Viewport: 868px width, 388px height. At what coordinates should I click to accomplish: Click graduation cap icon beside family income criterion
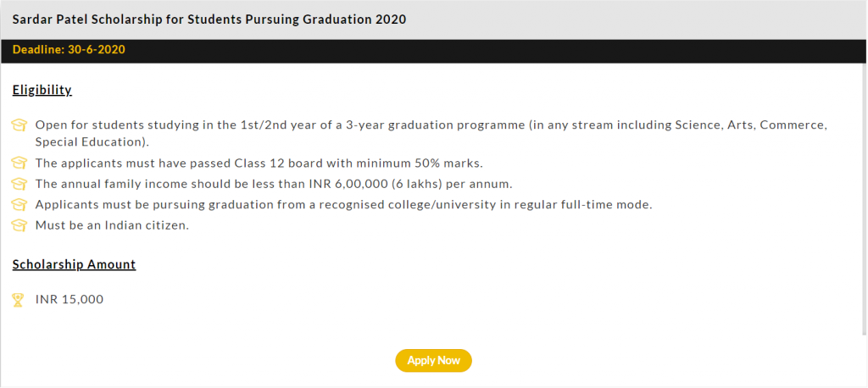tap(19, 184)
